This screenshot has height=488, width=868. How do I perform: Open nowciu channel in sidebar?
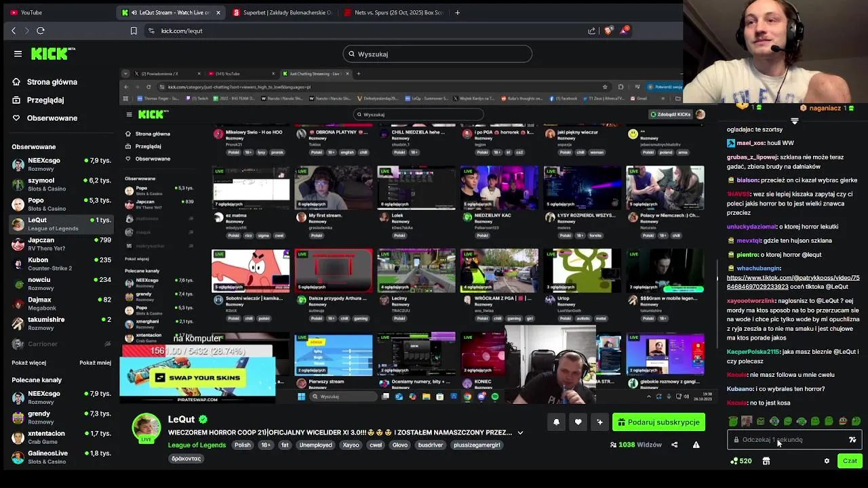[x=61, y=283]
